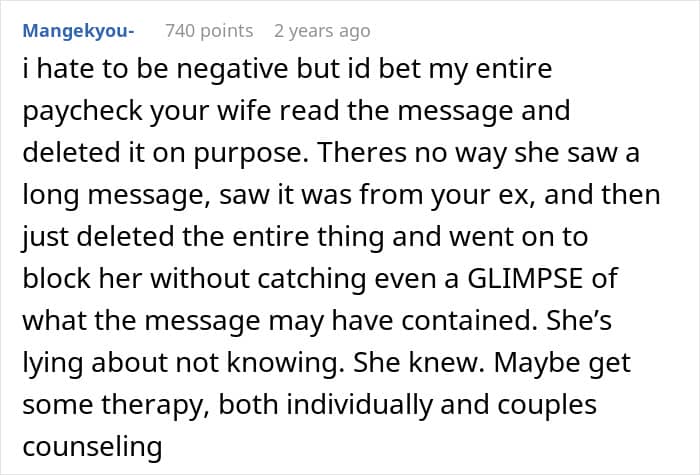The height and width of the screenshot is (475, 700).
Task: Open the 2 years ago timestamp permalink
Action: tap(322, 31)
